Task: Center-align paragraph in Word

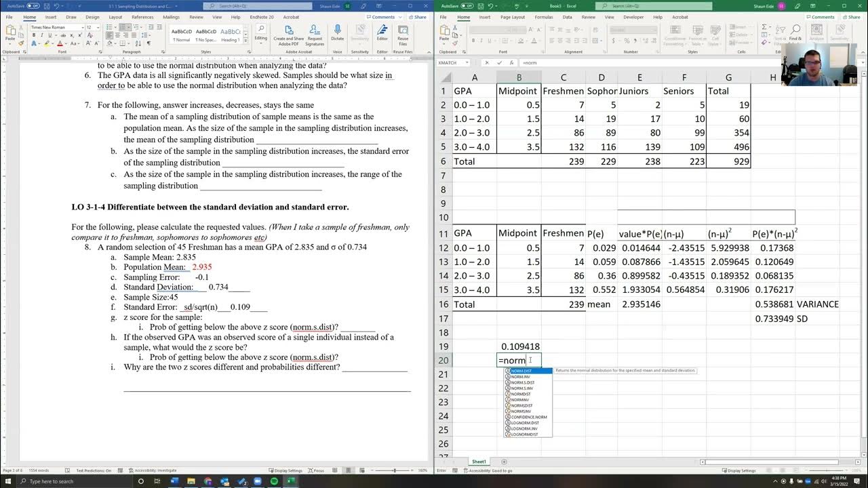Action: point(118,35)
